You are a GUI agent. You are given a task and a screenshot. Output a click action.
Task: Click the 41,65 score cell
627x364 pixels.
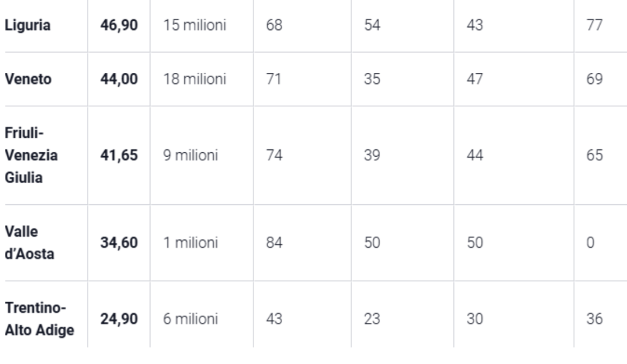(119, 155)
